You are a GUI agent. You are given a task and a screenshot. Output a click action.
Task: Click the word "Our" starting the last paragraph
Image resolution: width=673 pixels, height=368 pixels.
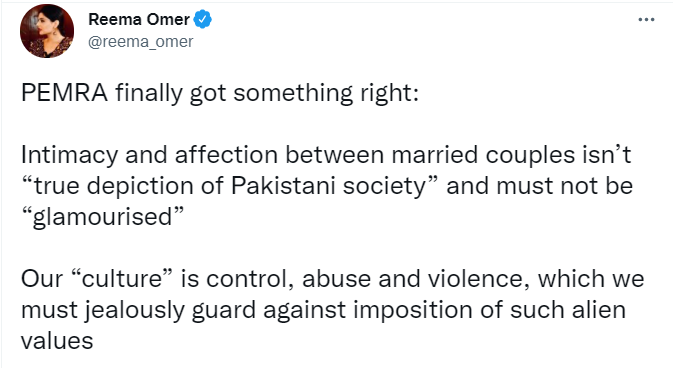[41, 279]
